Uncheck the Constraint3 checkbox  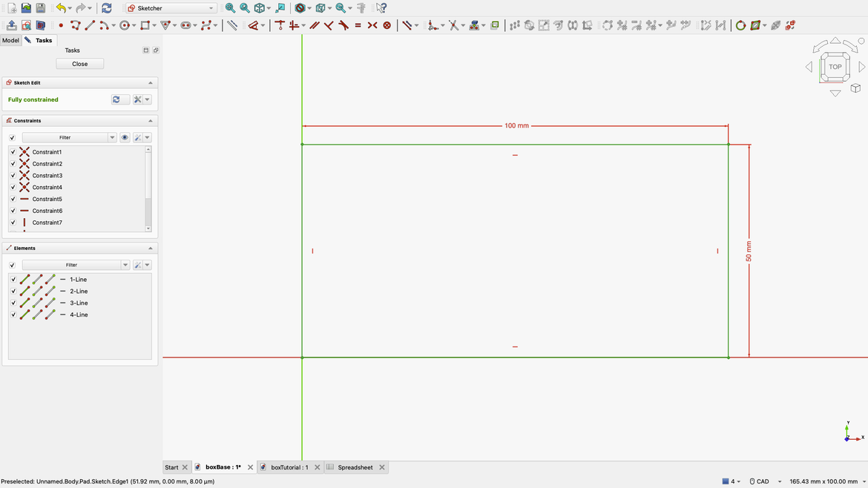click(13, 175)
